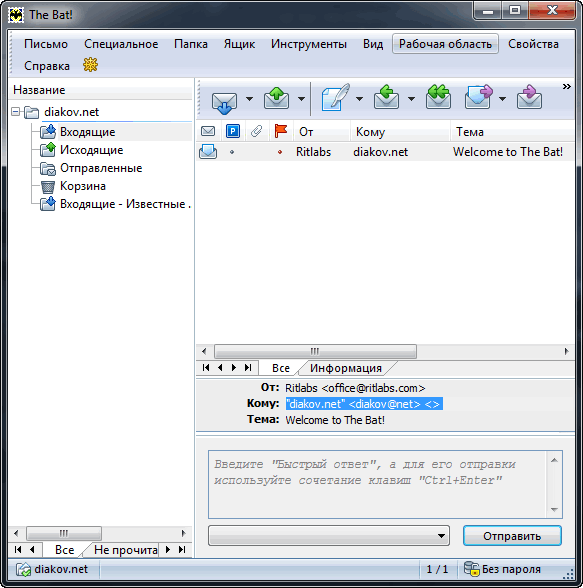
Task: Sort messages by Кому column
Action: [x=400, y=132]
